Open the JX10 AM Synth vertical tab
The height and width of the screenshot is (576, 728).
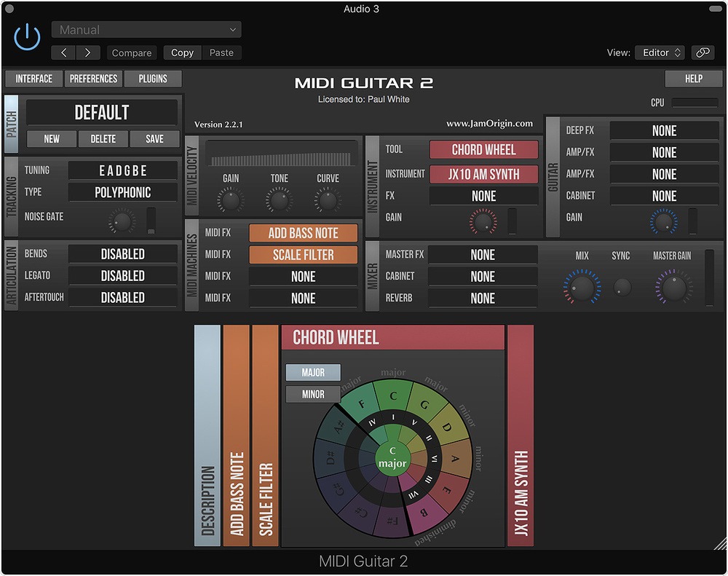point(521,435)
